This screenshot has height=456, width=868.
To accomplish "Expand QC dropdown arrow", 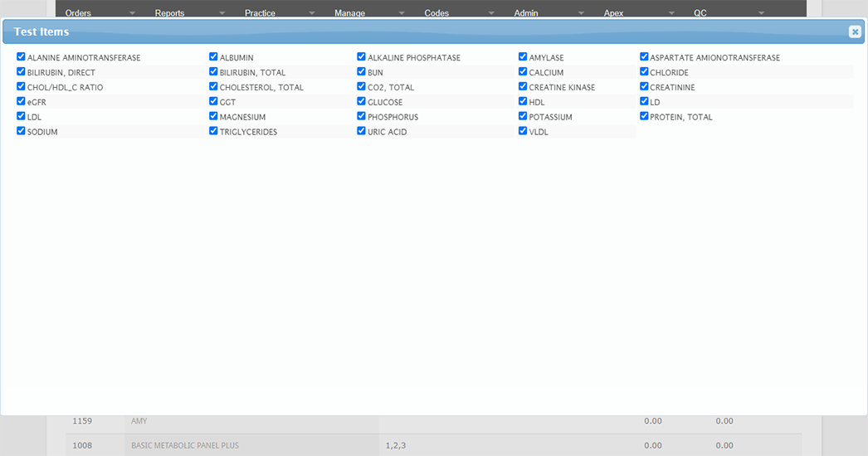I will coord(761,12).
